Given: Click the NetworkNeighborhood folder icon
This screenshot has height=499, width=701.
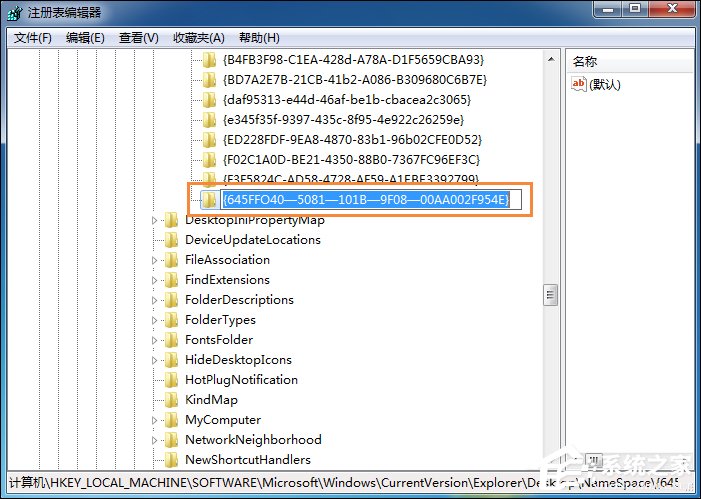Looking at the screenshot, I should [x=171, y=440].
